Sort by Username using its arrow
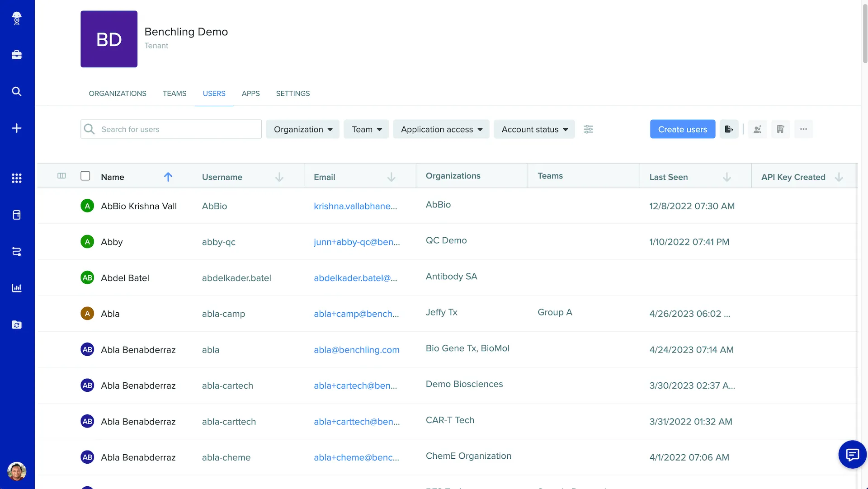 tap(279, 177)
